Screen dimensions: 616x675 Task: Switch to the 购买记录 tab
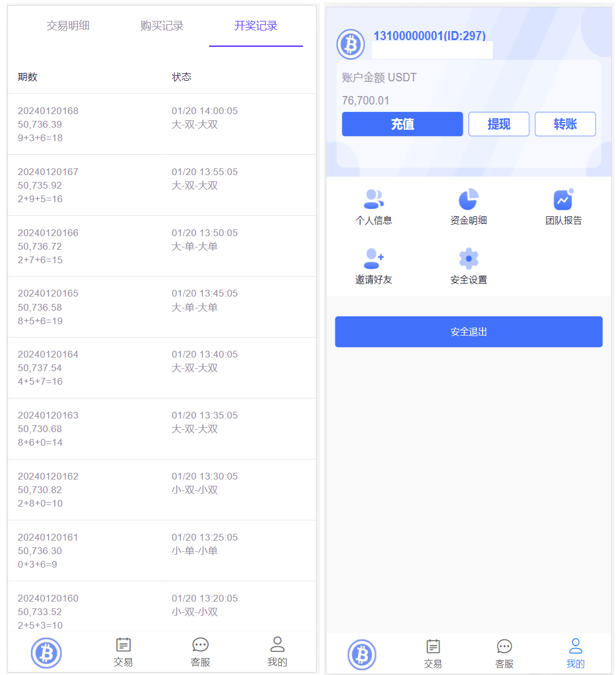tap(162, 26)
